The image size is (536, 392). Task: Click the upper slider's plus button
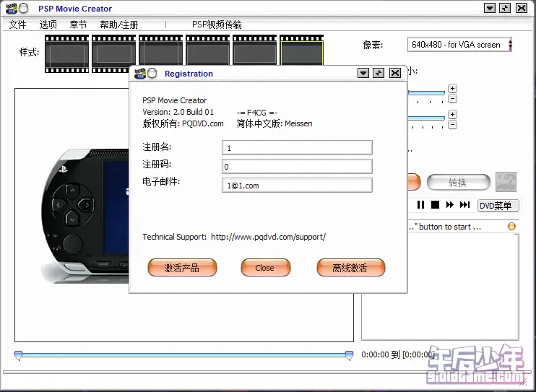tap(452, 89)
